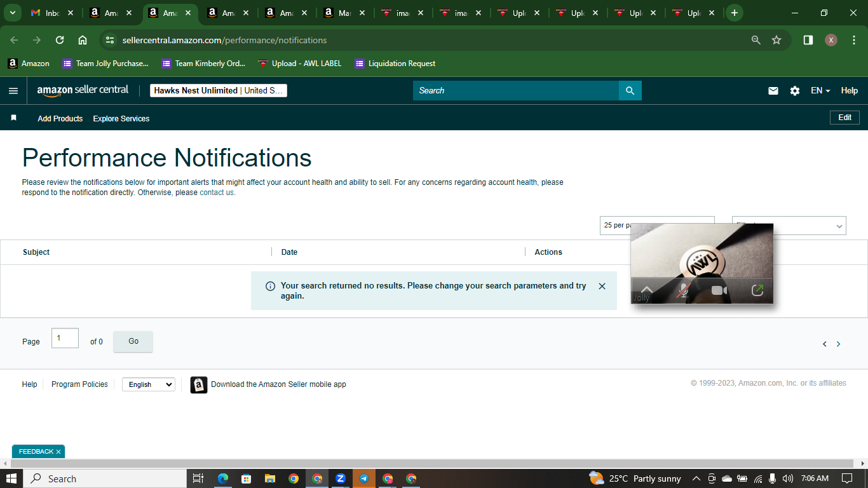
Task: Open Help in the top bar
Action: (850, 91)
